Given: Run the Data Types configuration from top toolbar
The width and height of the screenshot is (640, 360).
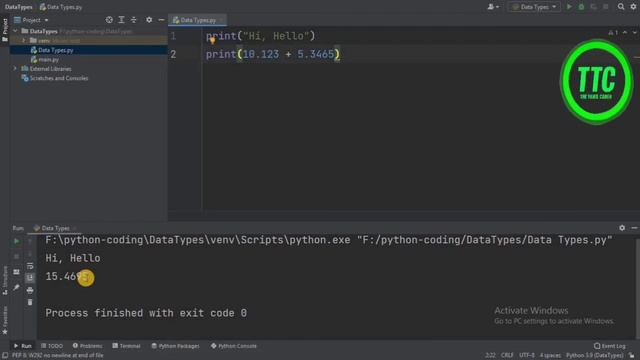Looking at the screenshot, I should pos(569,7).
